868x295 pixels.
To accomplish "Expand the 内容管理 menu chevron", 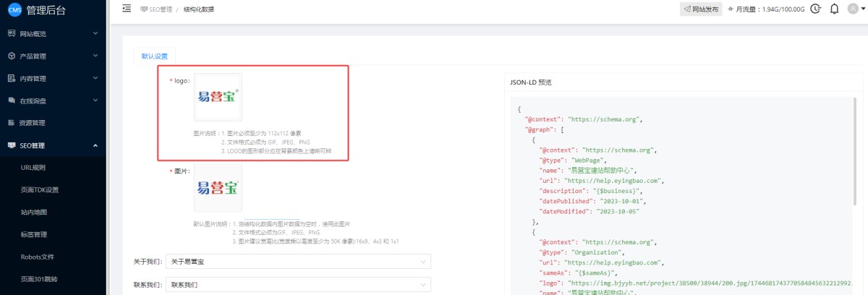I will pyautogui.click(x=95, y=78).
